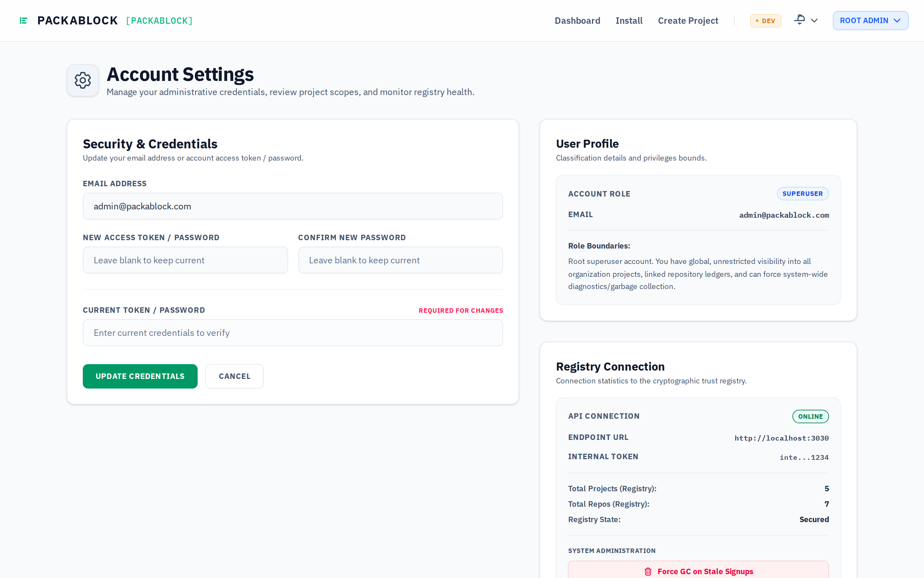Click the Total Repos count 7
The image size is (924, 578).
[827, 504]
